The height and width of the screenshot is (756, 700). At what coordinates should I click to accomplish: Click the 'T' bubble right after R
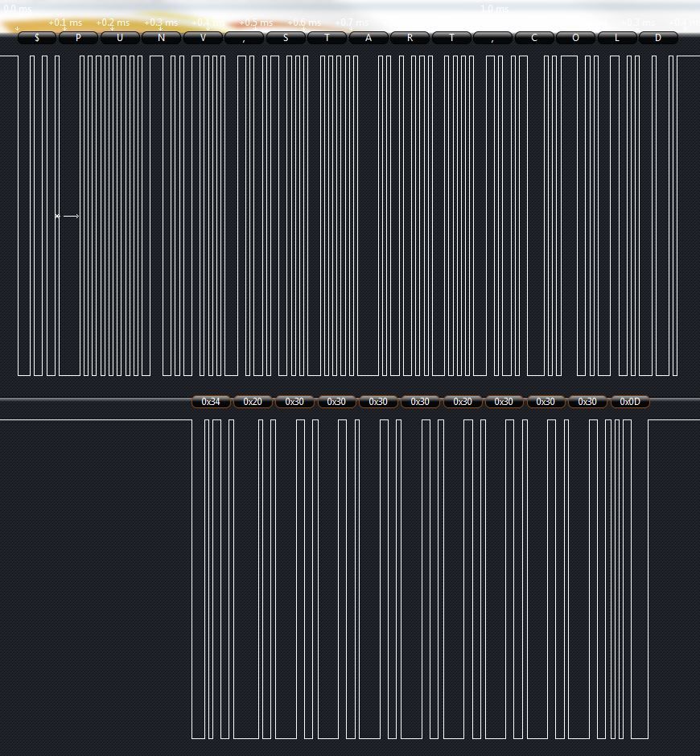451,38
